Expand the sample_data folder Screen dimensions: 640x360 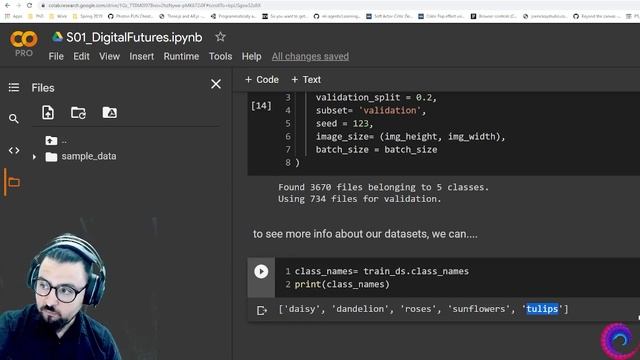coord(34,157)
